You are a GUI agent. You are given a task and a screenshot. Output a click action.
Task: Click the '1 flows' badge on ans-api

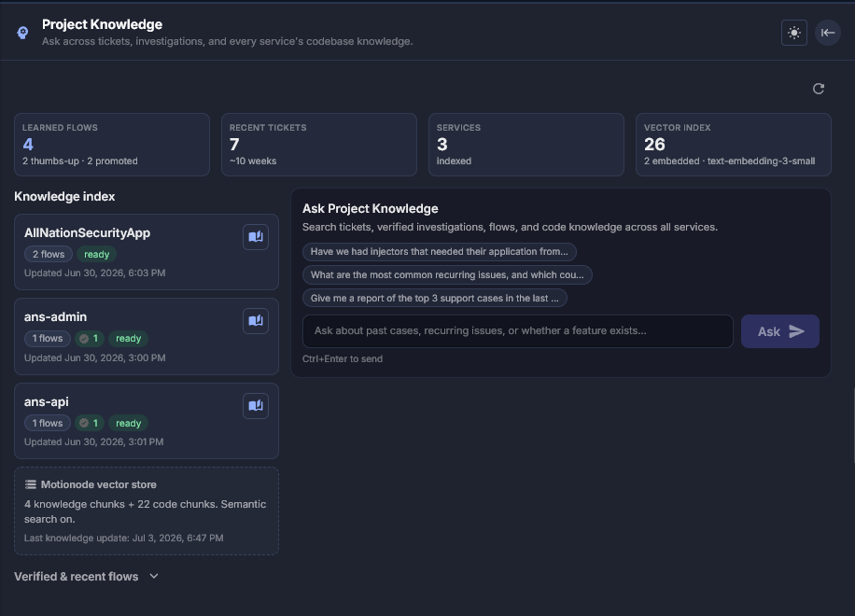pyautogui.click(x=48, y=423)
